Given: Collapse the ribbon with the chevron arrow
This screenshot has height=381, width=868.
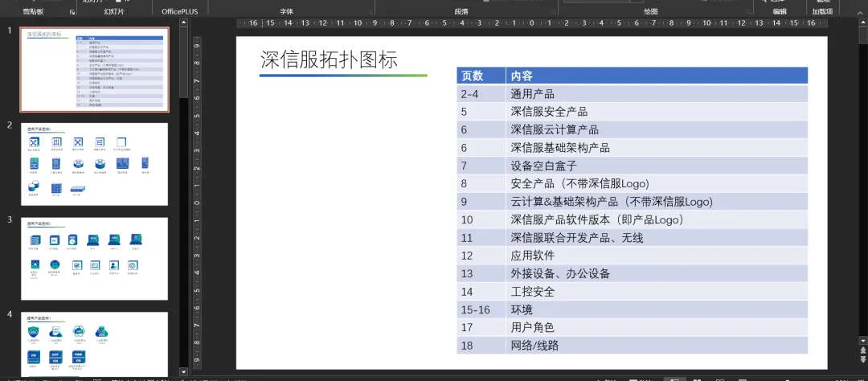Looking at the screenshot, I should pos(862,11).
